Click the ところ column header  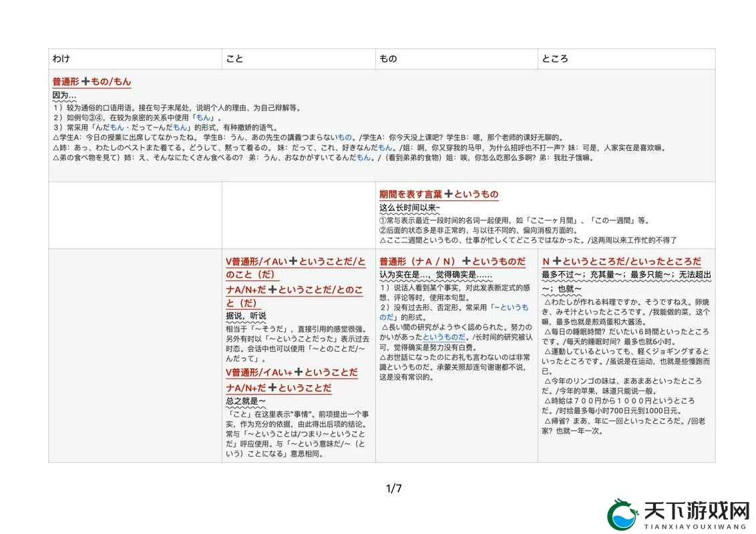626,59
